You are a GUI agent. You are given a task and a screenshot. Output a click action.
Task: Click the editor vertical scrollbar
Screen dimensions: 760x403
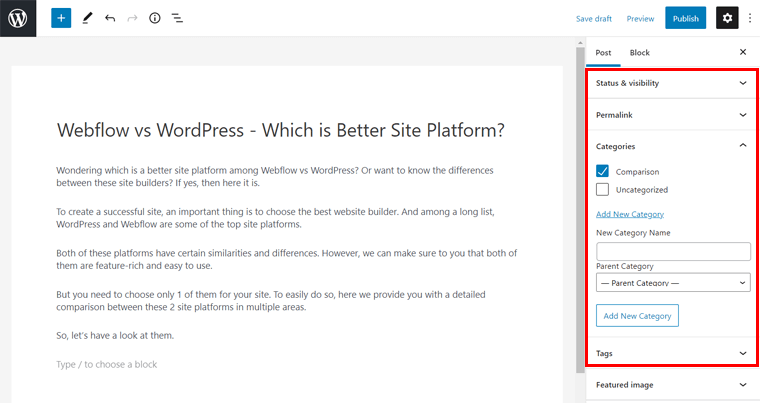point(580,209)
